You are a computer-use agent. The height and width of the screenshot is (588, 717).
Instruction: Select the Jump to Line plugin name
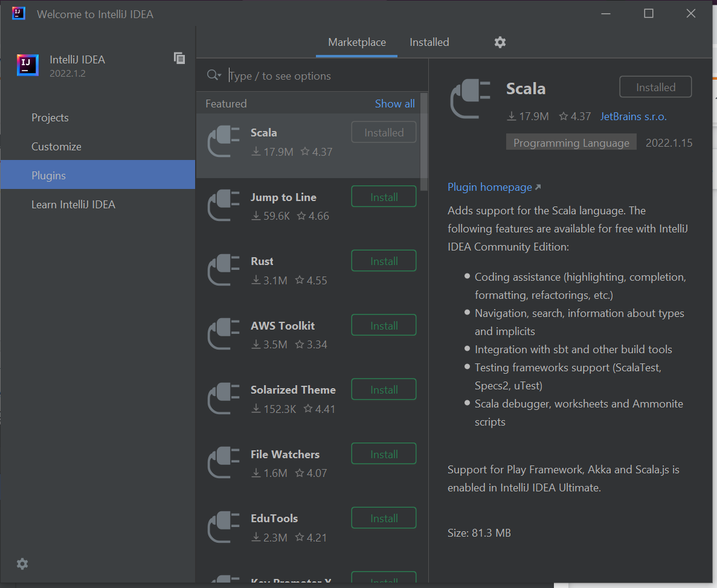coord(283,197)
